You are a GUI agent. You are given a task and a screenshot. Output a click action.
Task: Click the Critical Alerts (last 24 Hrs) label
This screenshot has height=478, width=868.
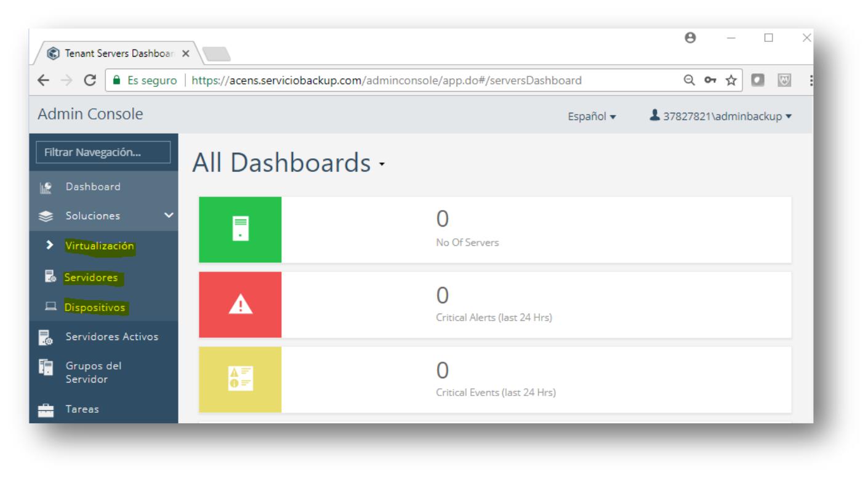pos(494,318)
